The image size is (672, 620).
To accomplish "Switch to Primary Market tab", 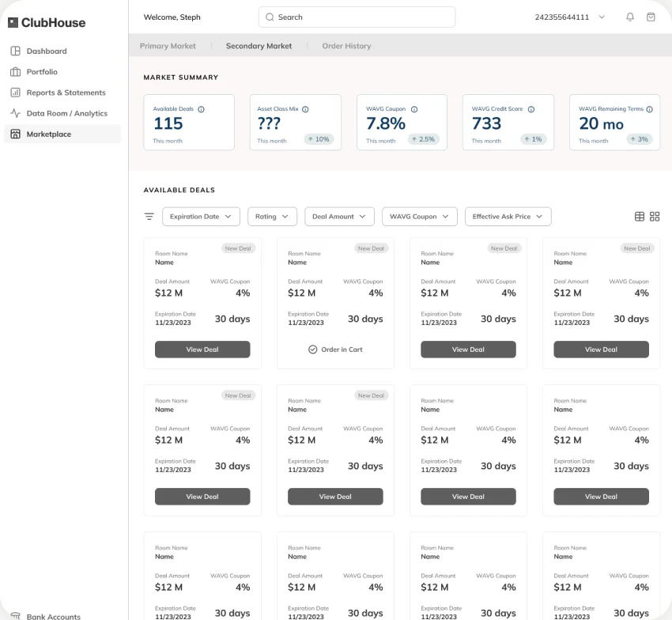I will click(168, 46).
